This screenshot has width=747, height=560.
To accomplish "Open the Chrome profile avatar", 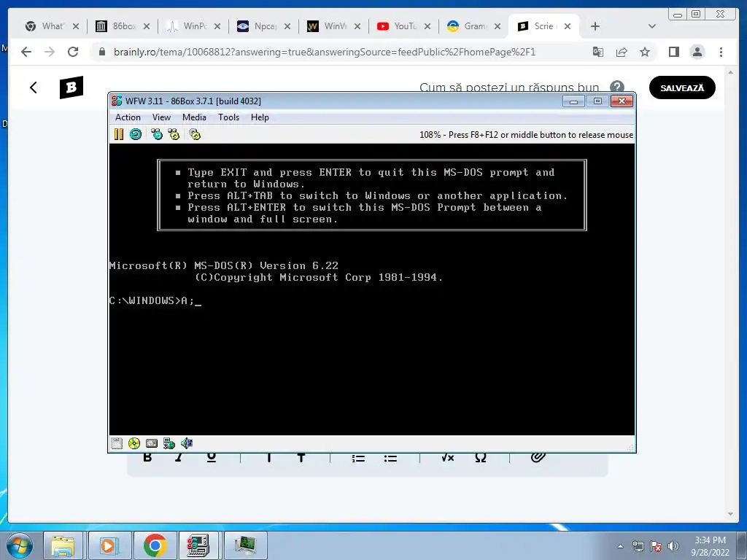I will (697, 52).
